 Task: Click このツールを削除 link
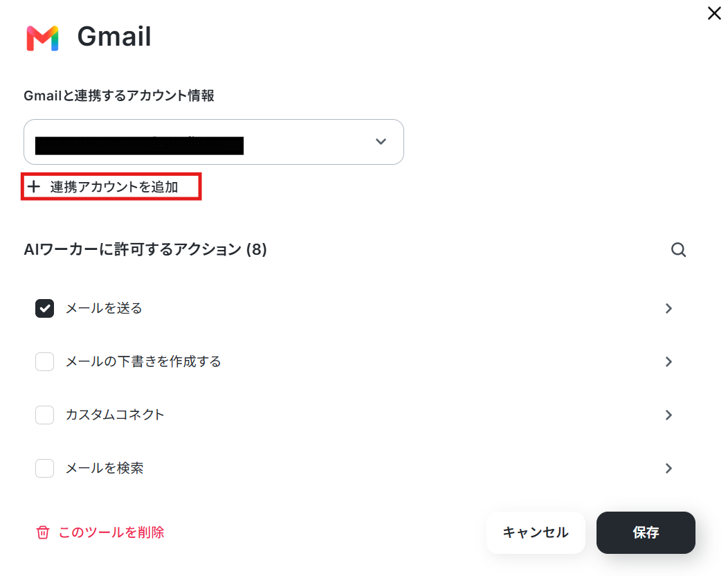click(x=111, y=532)
